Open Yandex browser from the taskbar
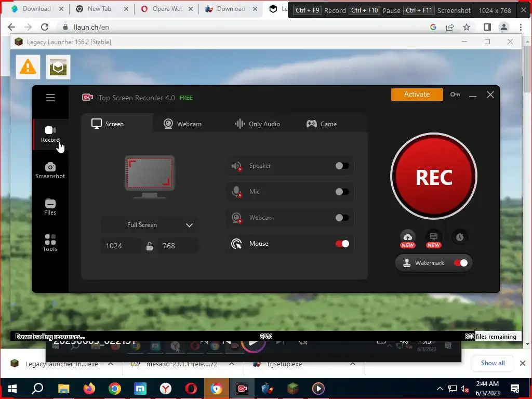This screenshot has height=399, width=532. click(166, 389)
